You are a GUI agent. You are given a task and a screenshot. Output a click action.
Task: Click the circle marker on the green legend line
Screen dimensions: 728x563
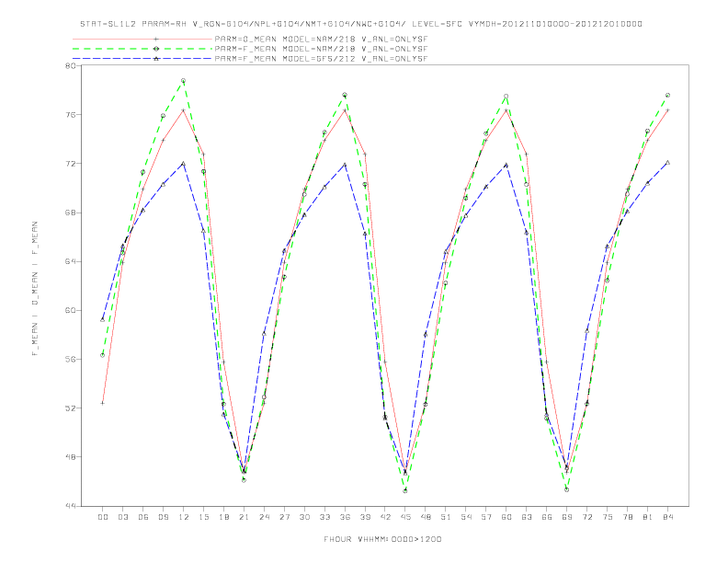click(156, 49)
